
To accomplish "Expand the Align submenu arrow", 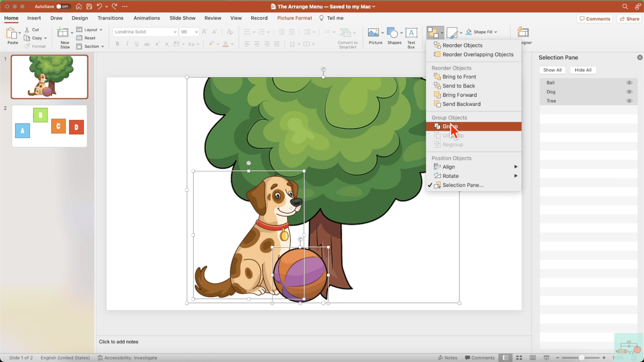I will (516, 167).
